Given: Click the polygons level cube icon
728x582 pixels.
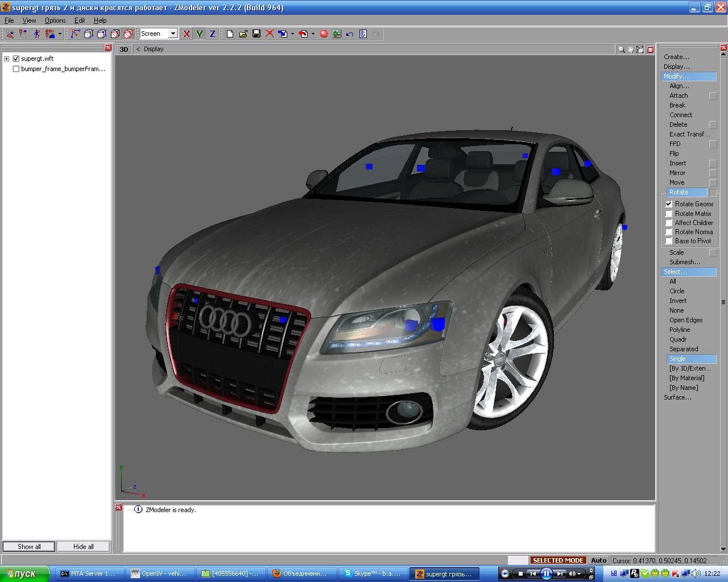Looking at the screenshot, I should tap(102, 34).
